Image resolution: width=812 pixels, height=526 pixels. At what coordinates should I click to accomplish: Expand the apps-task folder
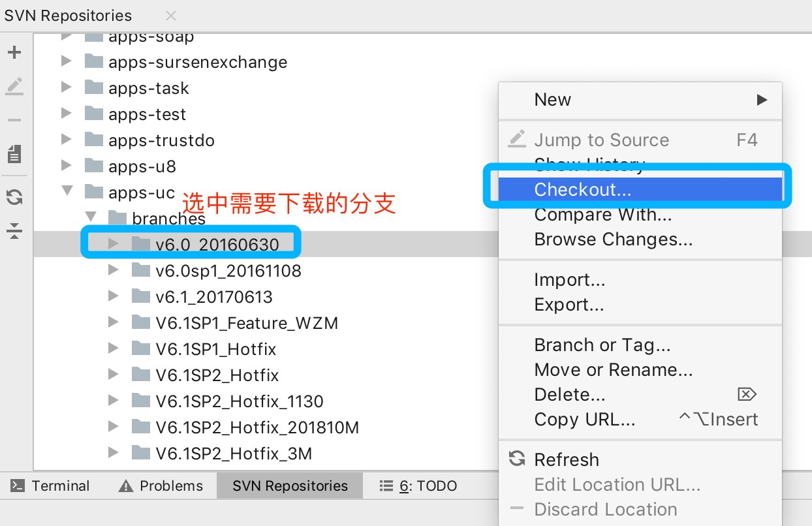67,87
